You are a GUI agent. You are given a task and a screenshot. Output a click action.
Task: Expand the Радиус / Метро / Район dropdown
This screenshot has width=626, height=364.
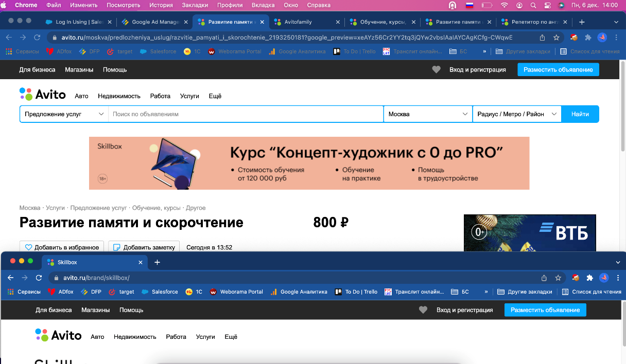pyautogui.click(x=517, y=114)
